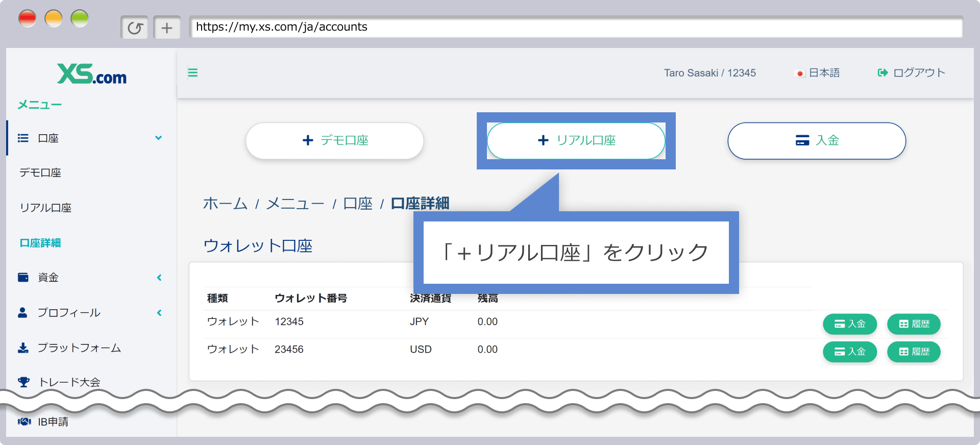Image resolution: width=980 pixels, height=445 pixels.
Task: Click 入金 for USD wallet 23456
Action: point(850,352)
